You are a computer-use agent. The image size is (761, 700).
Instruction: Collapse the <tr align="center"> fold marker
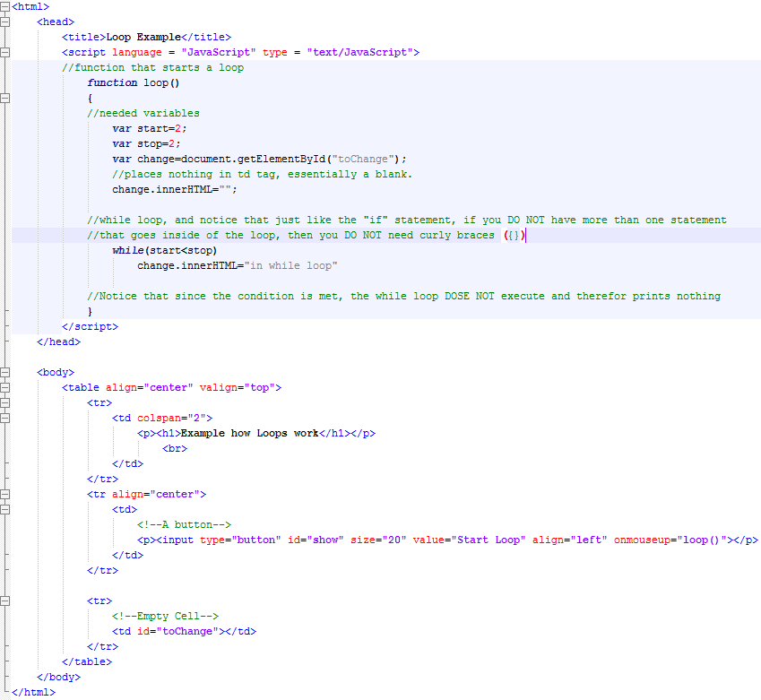(x=4, y=494)
